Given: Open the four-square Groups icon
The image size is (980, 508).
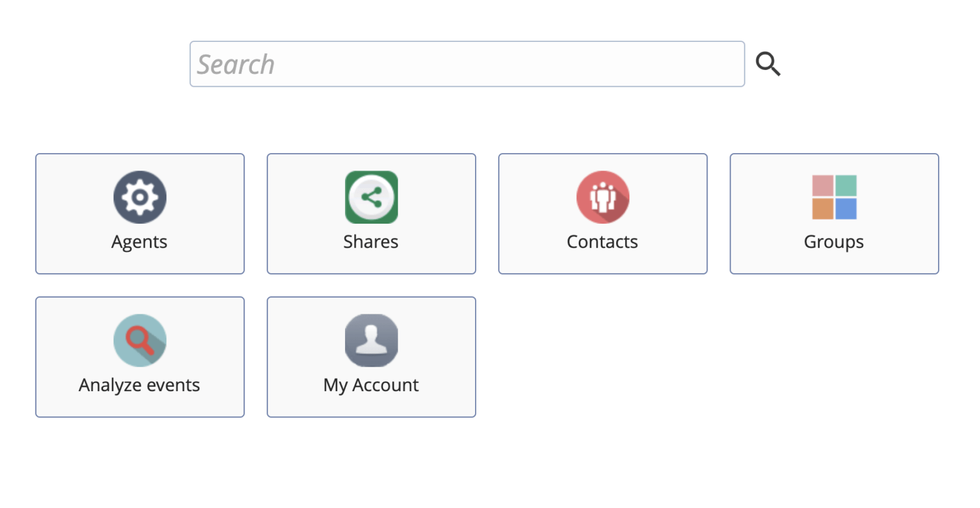Looking at the screenshot, I should tap(834, 197).
